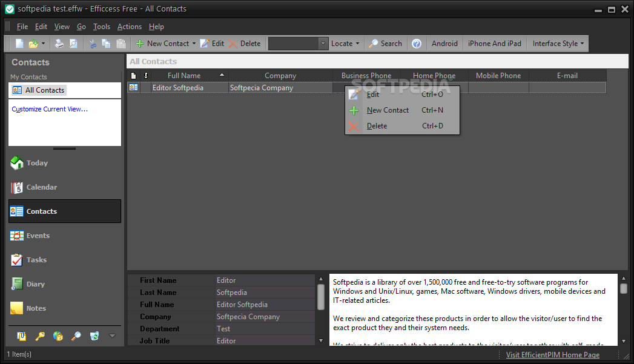Viewport: 634px width, 364px height.
Task: Open the Help menu
Action: [156, 27]
